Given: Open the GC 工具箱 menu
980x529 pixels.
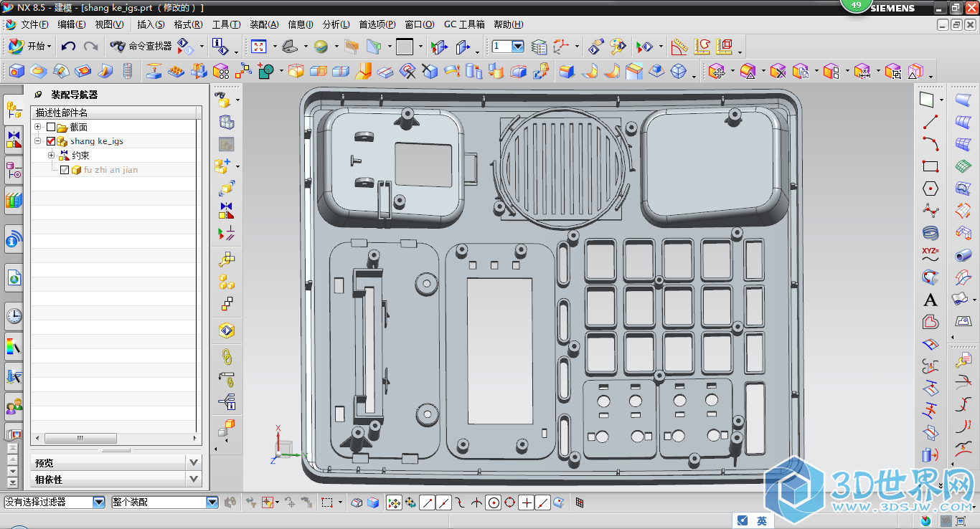Looking at the screenshot, I should (x=464, y=24).
